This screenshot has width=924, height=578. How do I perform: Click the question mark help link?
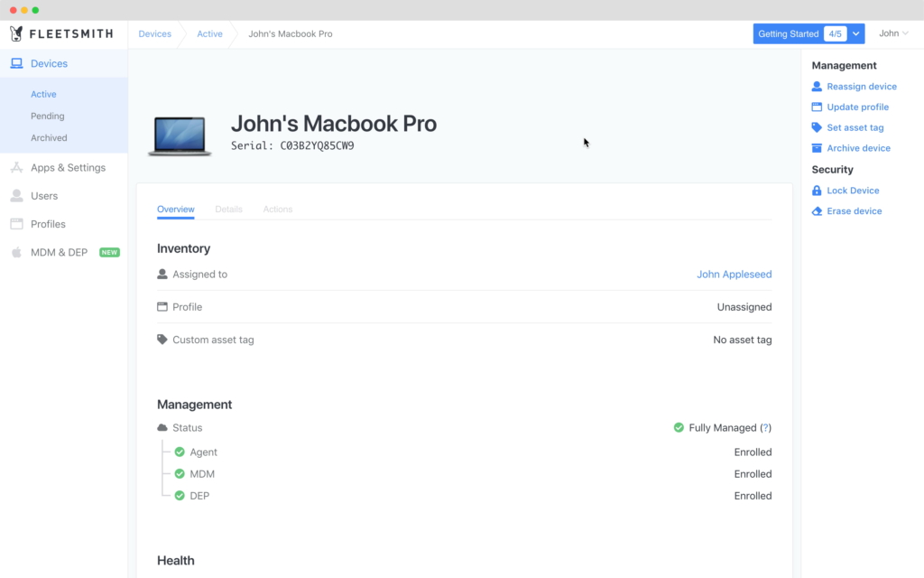[x=765, y=427]
